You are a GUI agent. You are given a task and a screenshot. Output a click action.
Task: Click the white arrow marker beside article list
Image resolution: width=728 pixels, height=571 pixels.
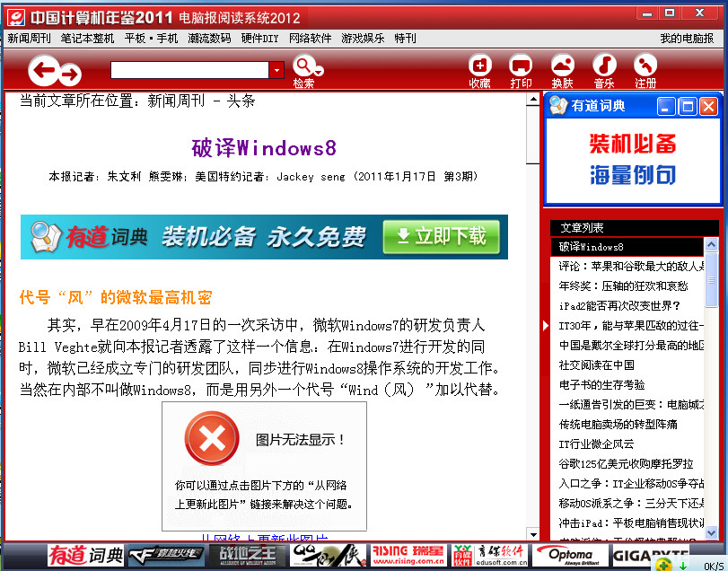tap(546, 325)
